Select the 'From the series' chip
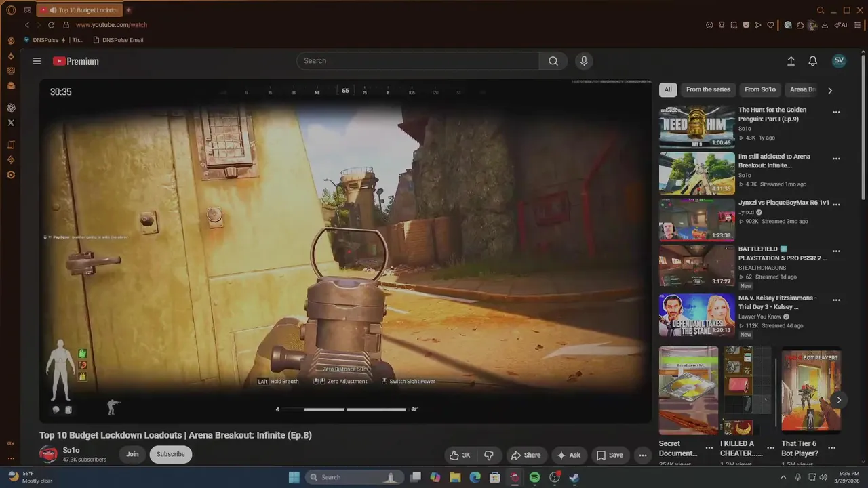868x488 pixels. click(708, 89)
